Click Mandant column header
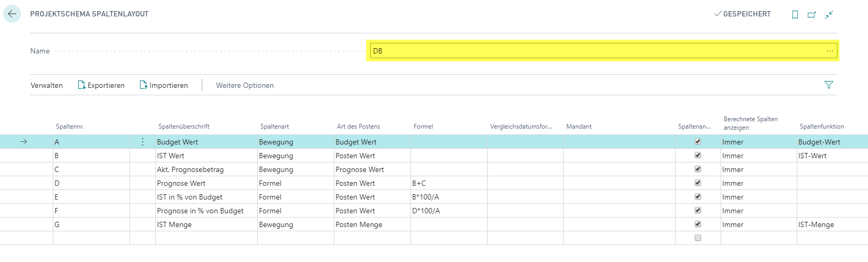Viewport: 868px width, 262px height. 579,127
